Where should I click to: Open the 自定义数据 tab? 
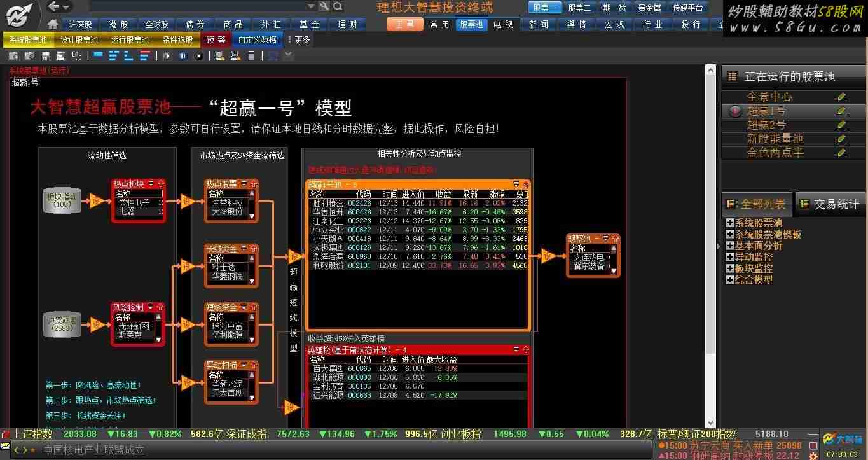point(258,39)
